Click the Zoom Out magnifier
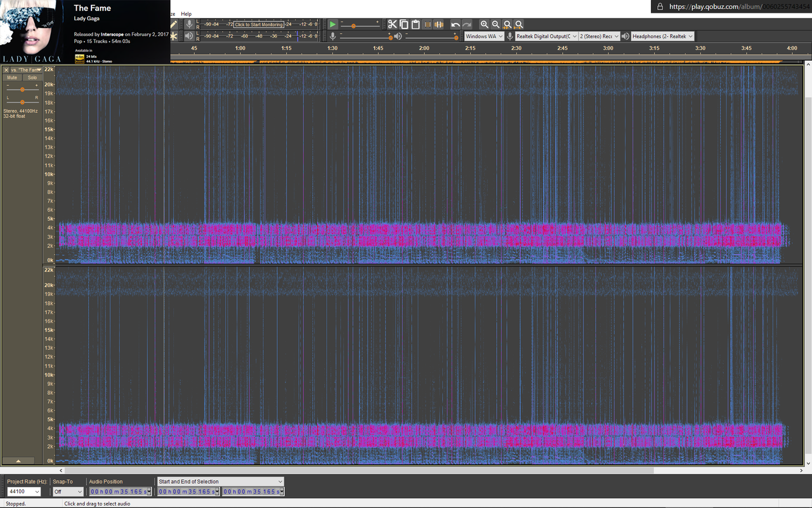This screenshot has height=508, width=812. [x=496, y=24]
